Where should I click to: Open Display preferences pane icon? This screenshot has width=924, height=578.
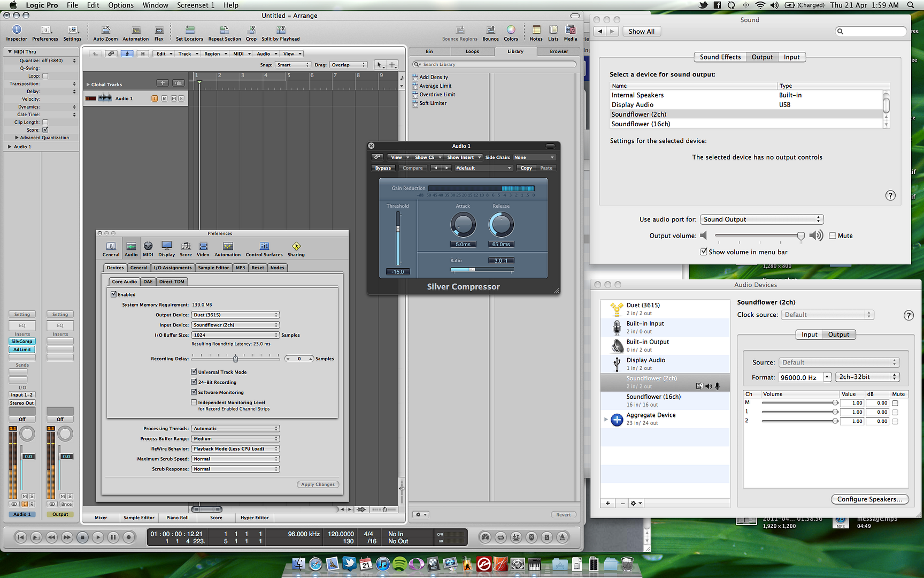tap(166, 249)
